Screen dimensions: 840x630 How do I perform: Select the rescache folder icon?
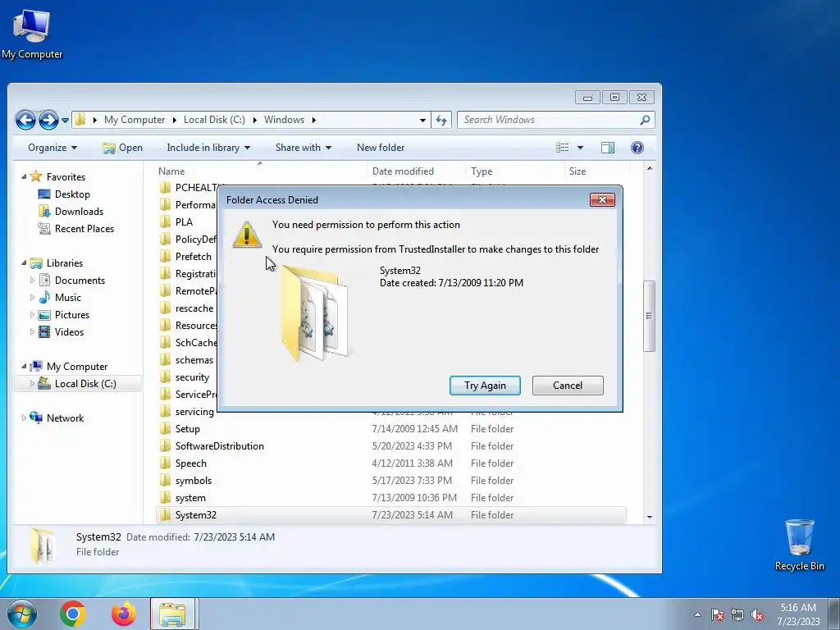click(x=165, y=308)
